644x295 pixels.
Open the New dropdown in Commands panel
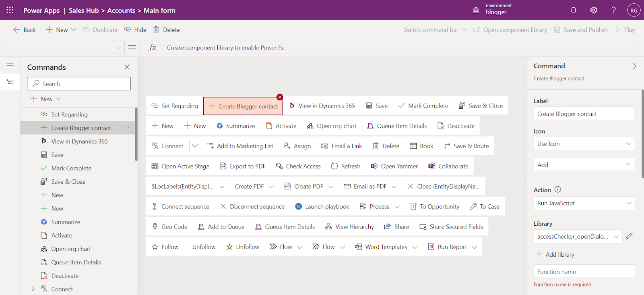tap(45, 99)
